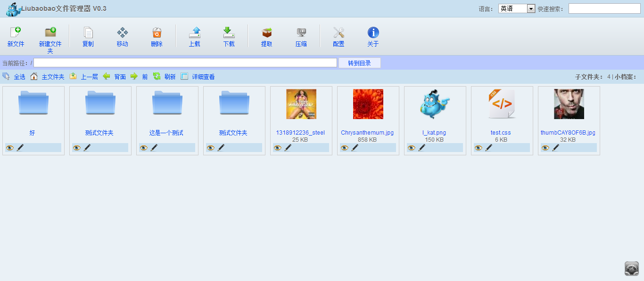This screenshot has width=644, height=281.
Task: Click the 好 folder name
Action: click(x=32, y=133)
